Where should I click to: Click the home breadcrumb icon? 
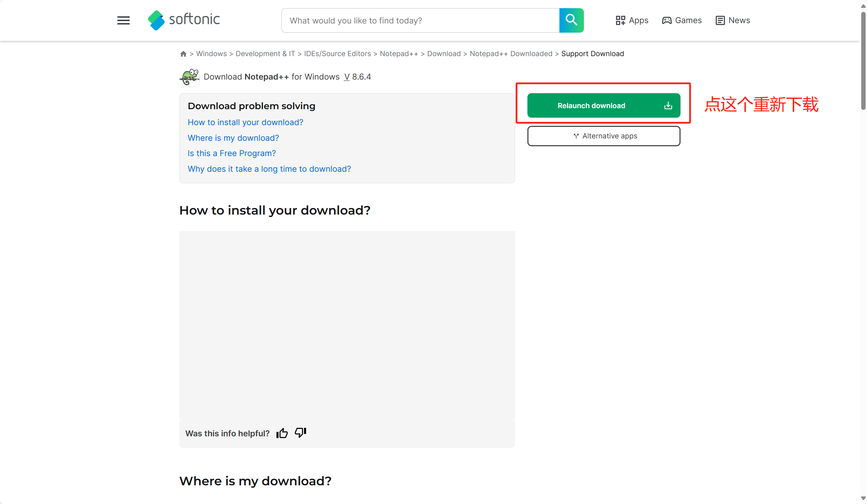tap(183, 54)
